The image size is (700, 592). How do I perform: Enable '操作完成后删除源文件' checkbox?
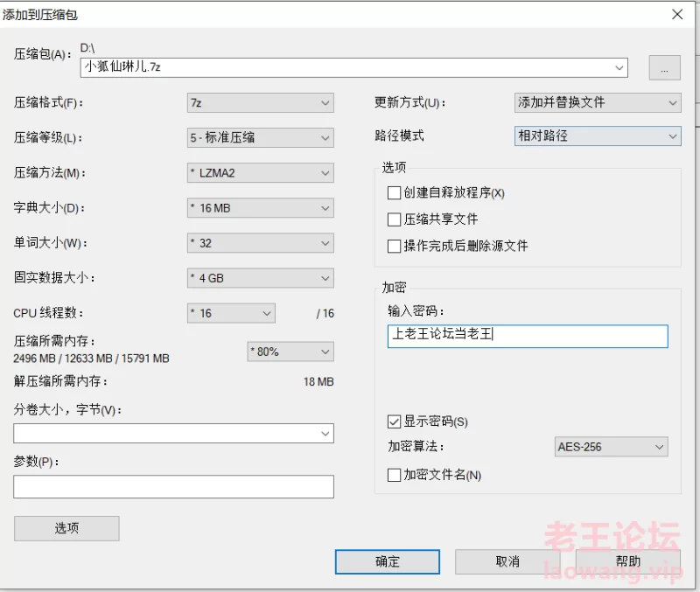click(x=394, y=246)
